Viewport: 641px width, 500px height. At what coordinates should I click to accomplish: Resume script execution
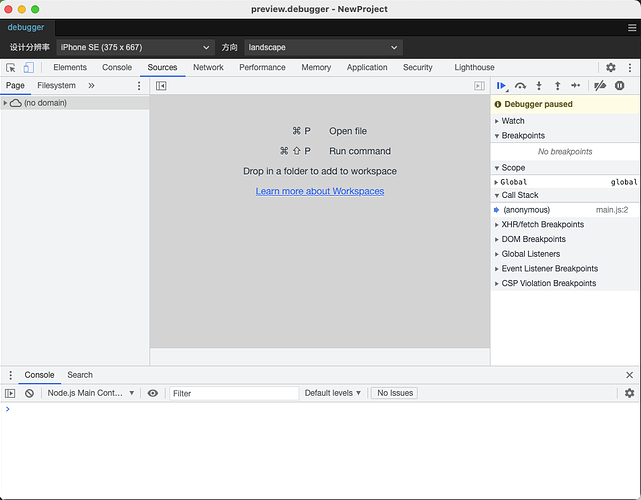501,86
